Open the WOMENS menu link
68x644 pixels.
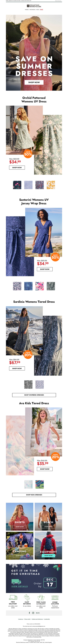[32, 10]
